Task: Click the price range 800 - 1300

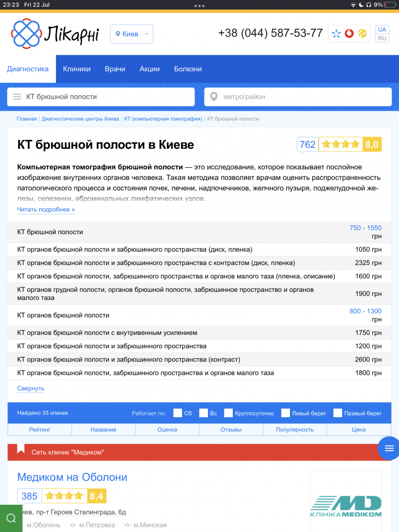Action: coord(366,311)
